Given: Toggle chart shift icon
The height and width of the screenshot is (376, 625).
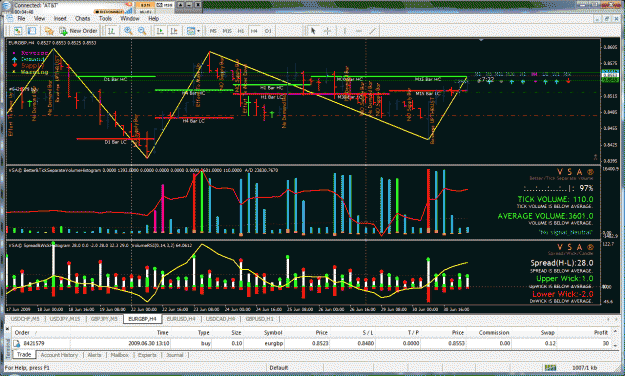Looking at the screenshot, I should click(174, 31).
